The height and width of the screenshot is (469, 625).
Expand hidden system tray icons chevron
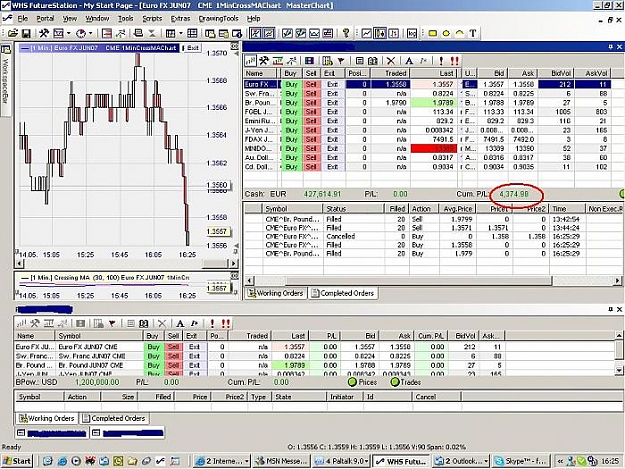[x=560, y=461]
